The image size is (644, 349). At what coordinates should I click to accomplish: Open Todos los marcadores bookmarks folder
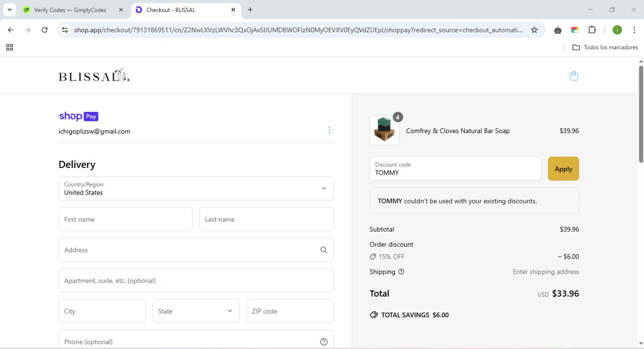point(605,48)
